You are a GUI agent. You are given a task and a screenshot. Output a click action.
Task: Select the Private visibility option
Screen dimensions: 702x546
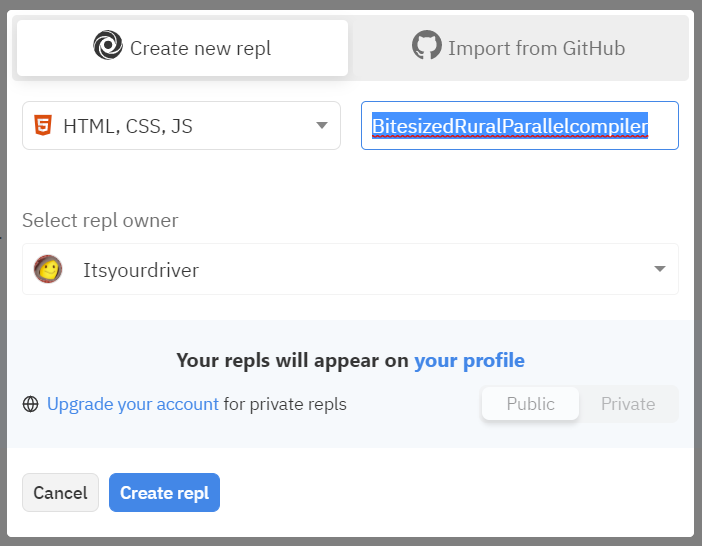tap(628, 404)
